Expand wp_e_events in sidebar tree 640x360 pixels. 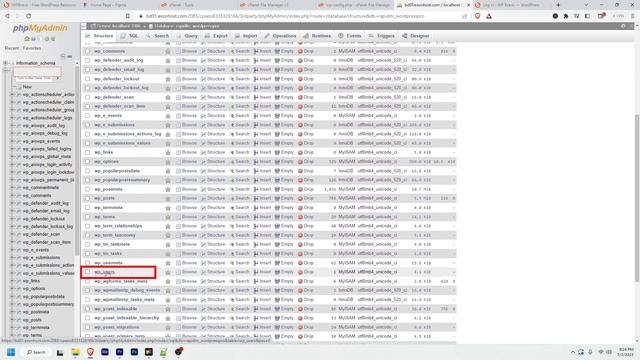click(12, 250)
